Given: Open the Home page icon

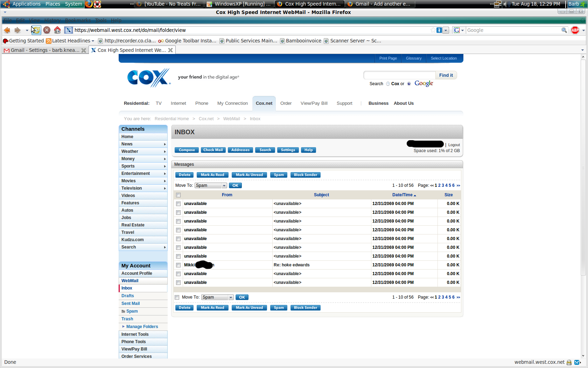Looking at the screenshot, I should pyautogui.click(x=57, y=30).
